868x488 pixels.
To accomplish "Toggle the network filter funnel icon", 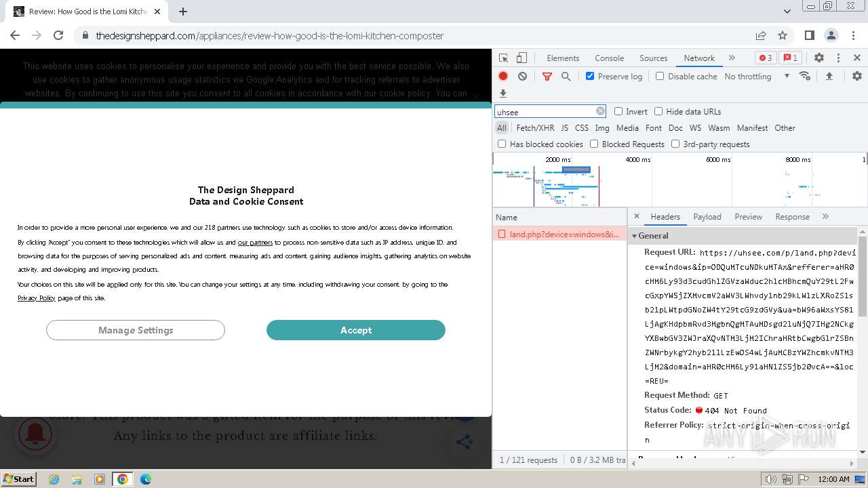I will pos(547,77).
